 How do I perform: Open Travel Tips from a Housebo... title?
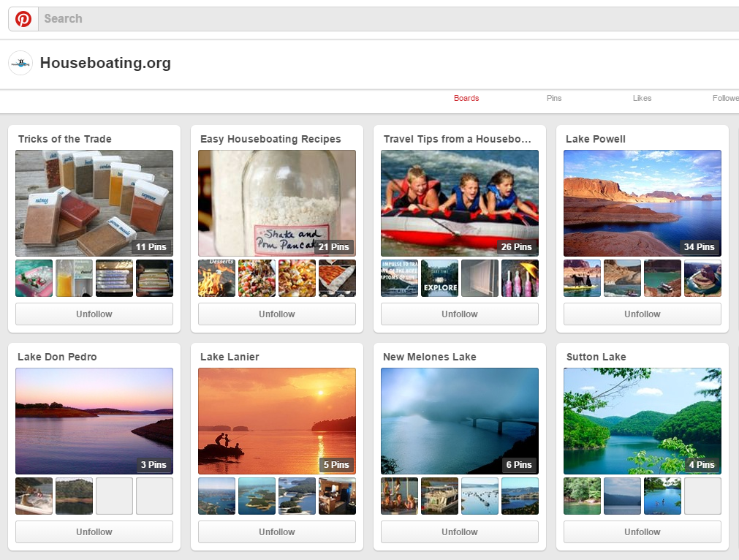(457, 139)
